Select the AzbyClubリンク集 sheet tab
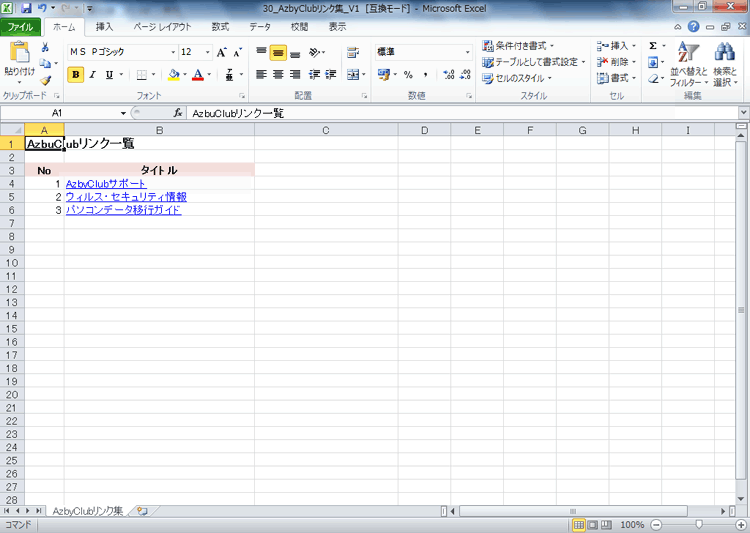This screenshot has height=533, width=750. tap(88, 511)
